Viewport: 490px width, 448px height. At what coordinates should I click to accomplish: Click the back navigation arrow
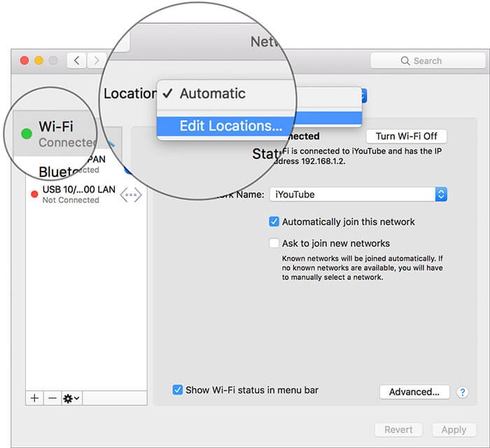click(x=77, y=60)
